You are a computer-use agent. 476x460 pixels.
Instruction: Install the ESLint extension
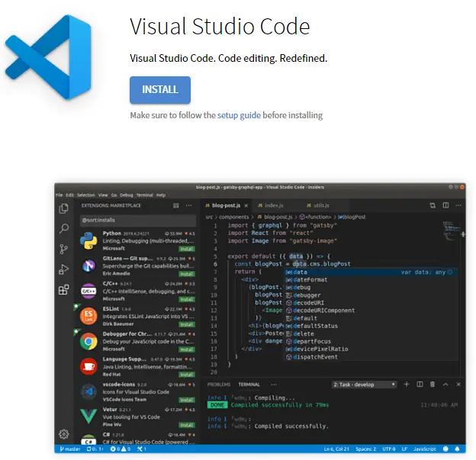tap(187, 324)
